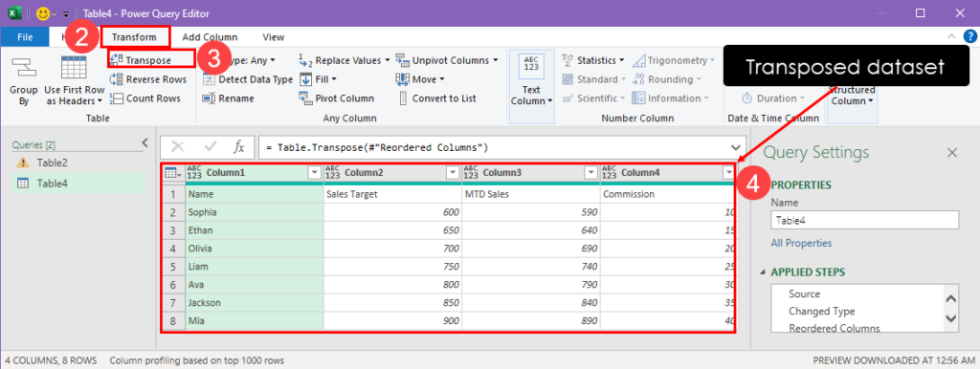Click Column2 data type icon
Image resolution: width=980 pixels, height=369 pixels.
[332, 173]
